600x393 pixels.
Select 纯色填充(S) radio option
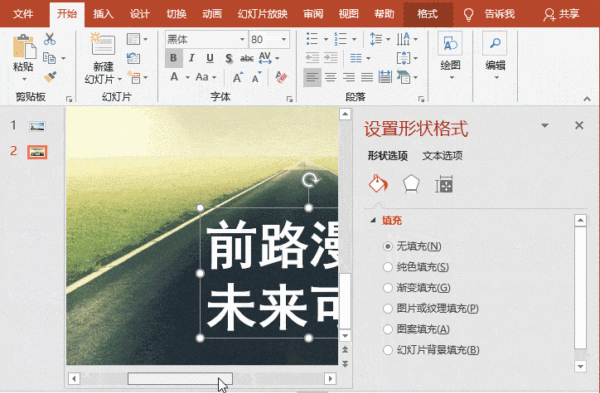[x=416, y=267]
